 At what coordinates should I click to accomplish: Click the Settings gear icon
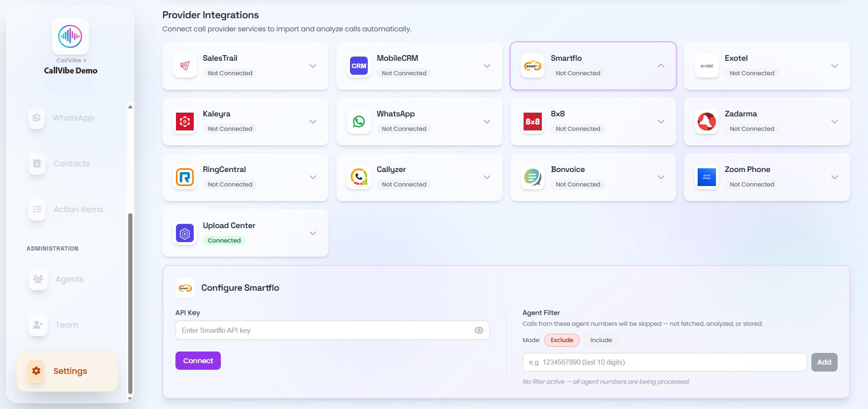36,371
